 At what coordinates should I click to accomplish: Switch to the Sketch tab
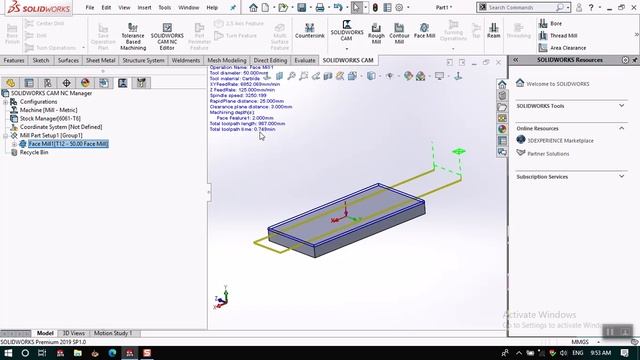[41, 60]
